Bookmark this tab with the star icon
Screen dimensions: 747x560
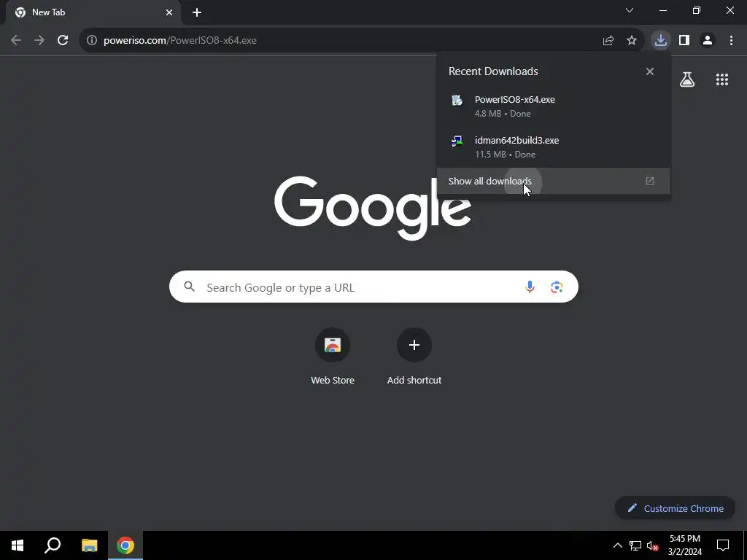(x=632, y=41)
